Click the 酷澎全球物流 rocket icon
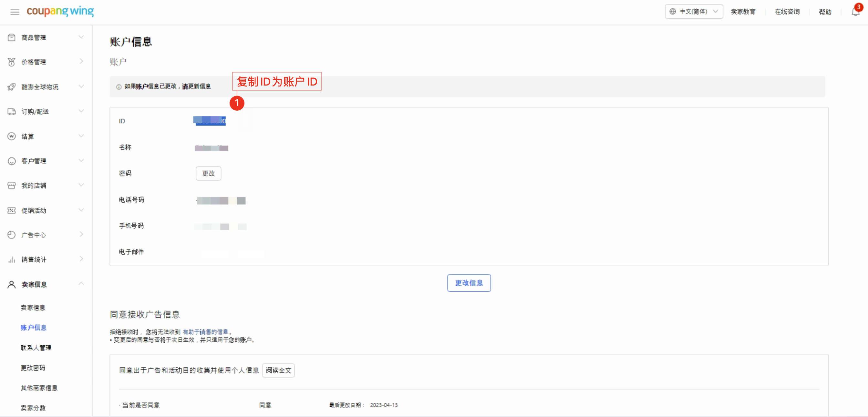This screenshot has width=868, height=417. click(11, 87)
